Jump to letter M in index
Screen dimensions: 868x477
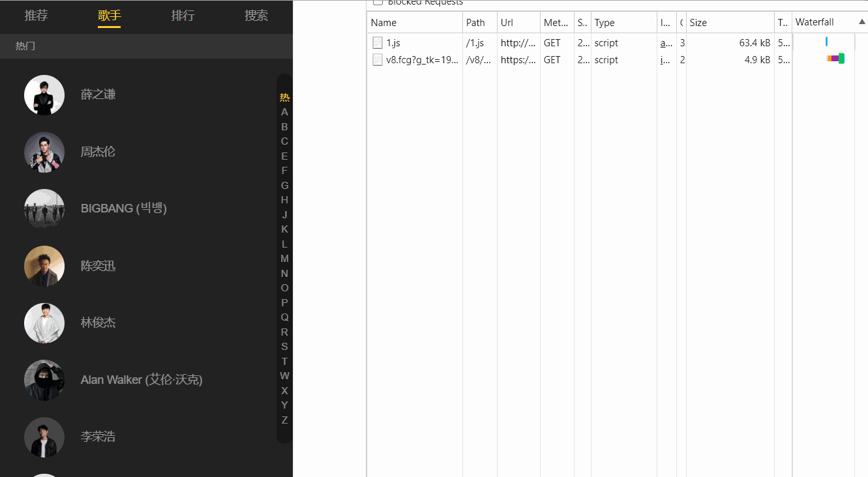tap(284, 259)
